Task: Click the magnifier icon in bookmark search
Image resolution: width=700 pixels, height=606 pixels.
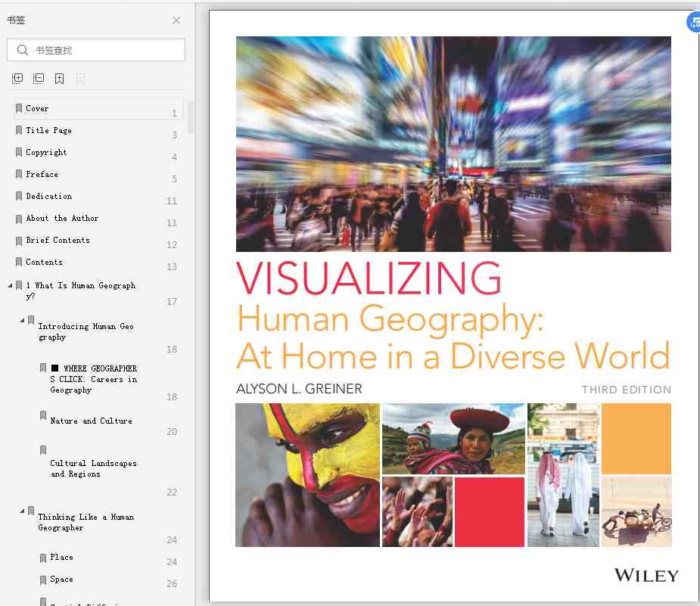Action: coord(22,50)
